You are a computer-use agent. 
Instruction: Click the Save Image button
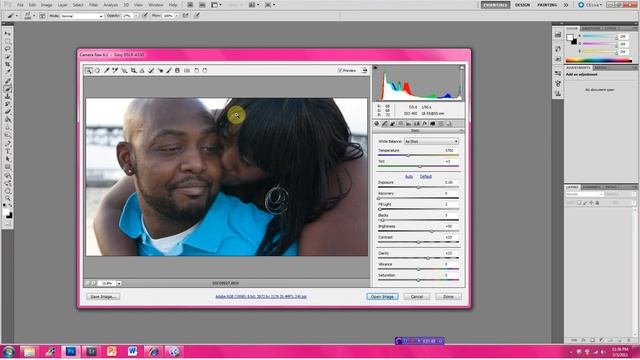(x=103, y=296)
